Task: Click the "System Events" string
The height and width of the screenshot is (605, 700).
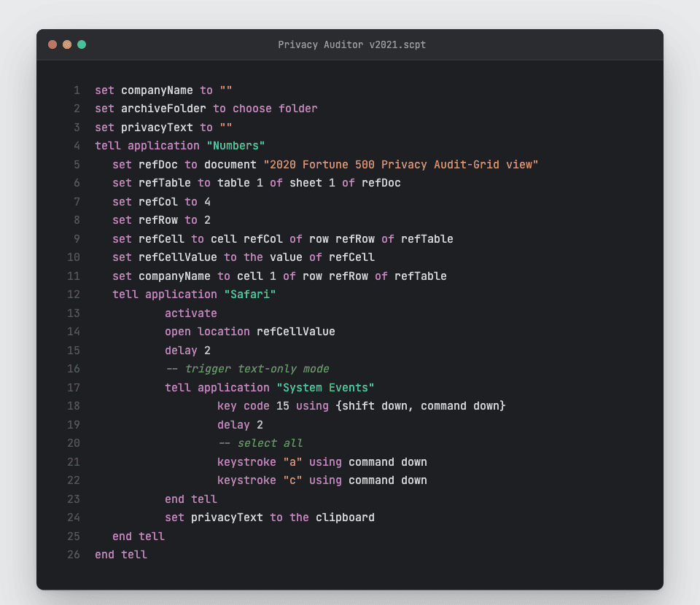Action: click(x=325, y=388)
